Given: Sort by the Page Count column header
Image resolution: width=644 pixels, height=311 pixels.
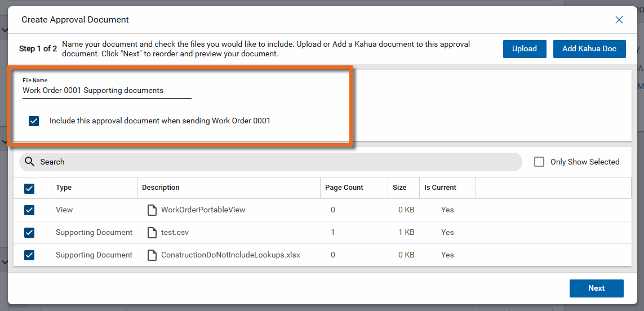Looking at the screenshot, I should click(x=344, y=188).
